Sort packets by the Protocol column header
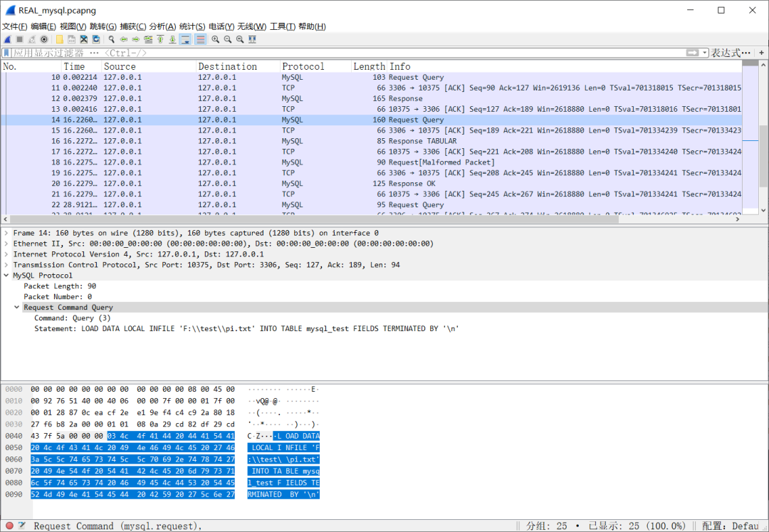 click(316, 67)
